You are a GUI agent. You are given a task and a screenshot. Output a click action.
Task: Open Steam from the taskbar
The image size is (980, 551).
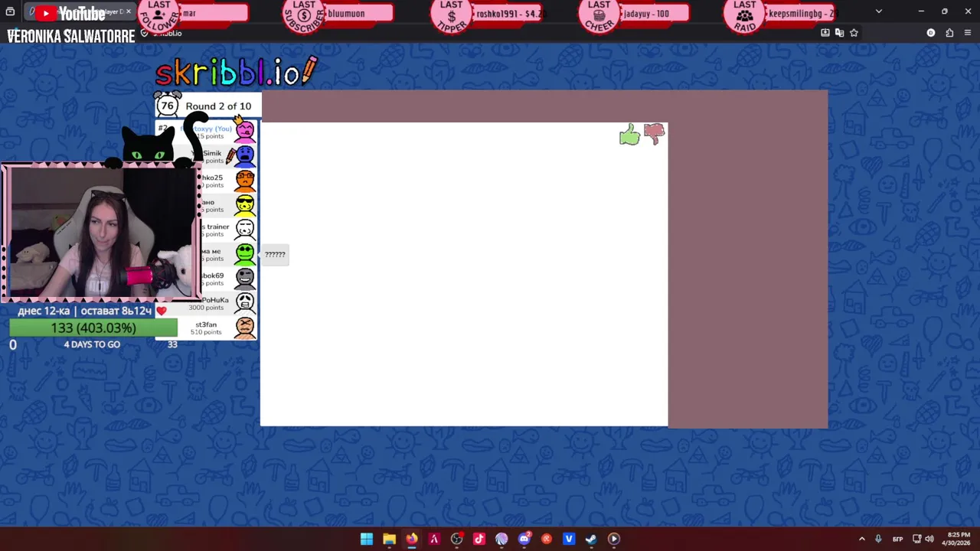tap(591, 539)
